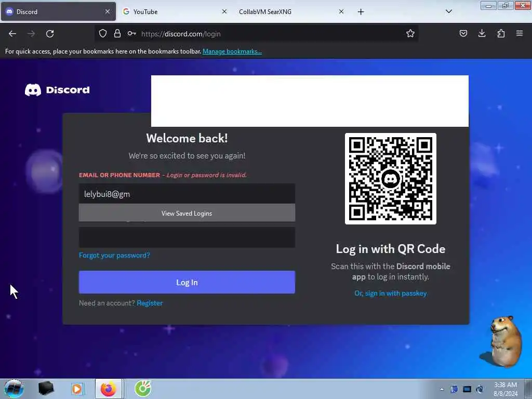Open the Register link
Viewport: 532px width, 399px height.
150,303
